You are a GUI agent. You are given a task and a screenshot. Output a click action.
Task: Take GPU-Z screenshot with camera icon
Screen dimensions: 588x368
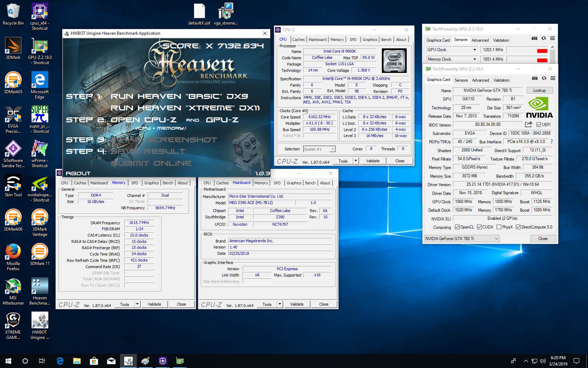pyautogui.click(x=535, y=78)
